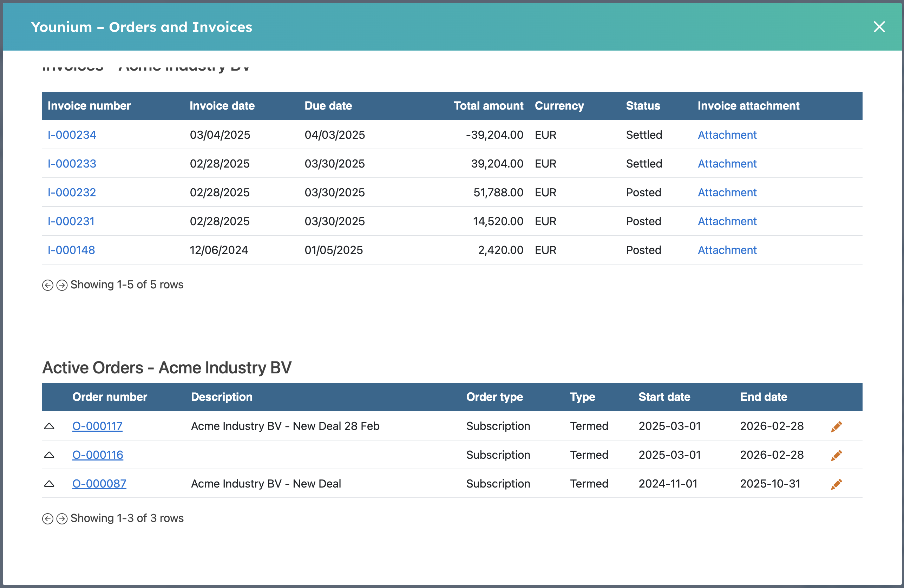
Task: Select description 'Acme Industry BV - New Deal 28 Feb'
Action: (285, 426)
